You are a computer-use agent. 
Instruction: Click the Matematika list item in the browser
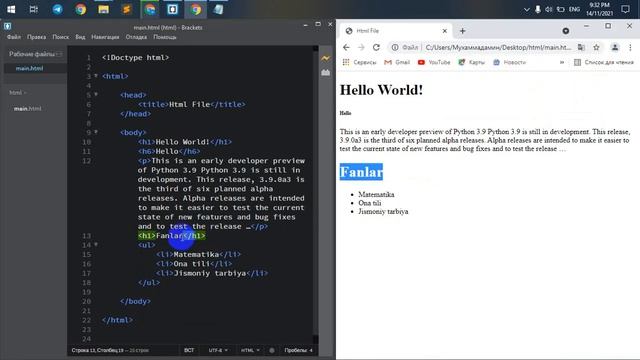tap(376, 194)
